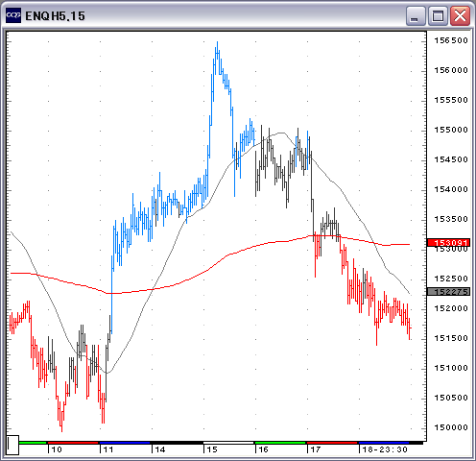Maximize the ENQ H5,15 chart window

point(438,15)
